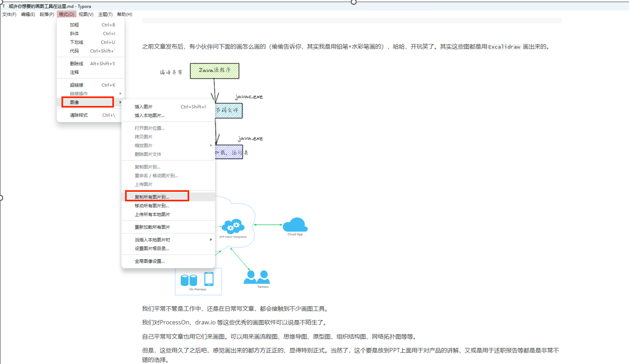629x364 pixels.
Task: Apply 加粗 bold formatting
Action: point(91,25)
